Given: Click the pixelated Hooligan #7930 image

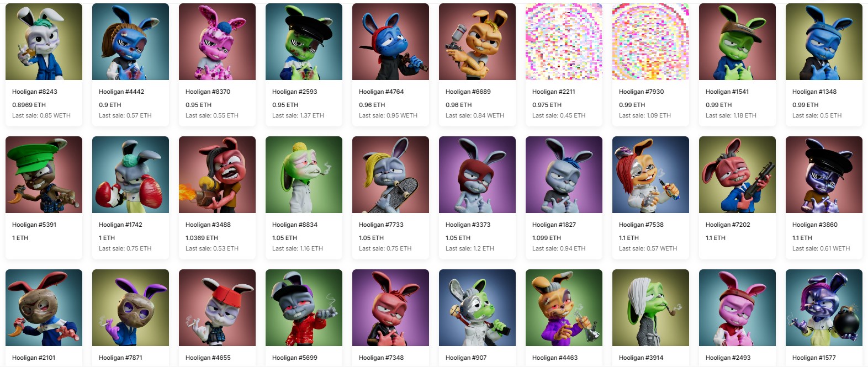Looking at the screenshot, I should coord(650,42).
